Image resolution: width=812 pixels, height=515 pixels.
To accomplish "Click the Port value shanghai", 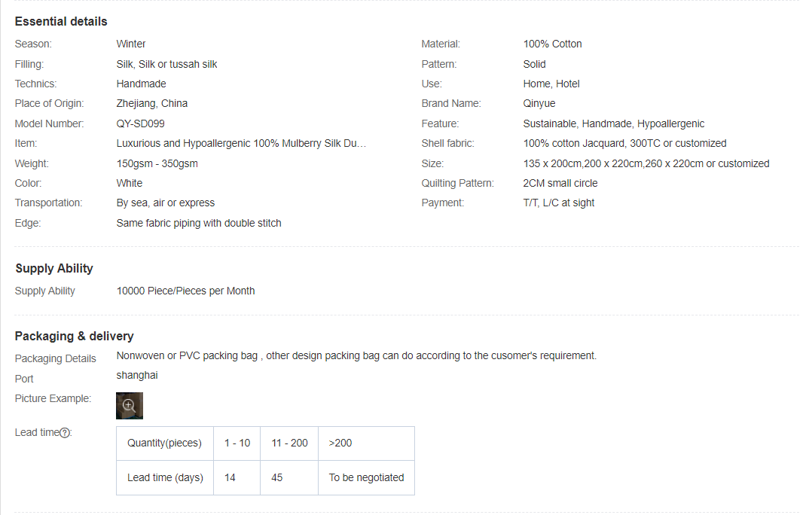I will [x=137, y=375].
